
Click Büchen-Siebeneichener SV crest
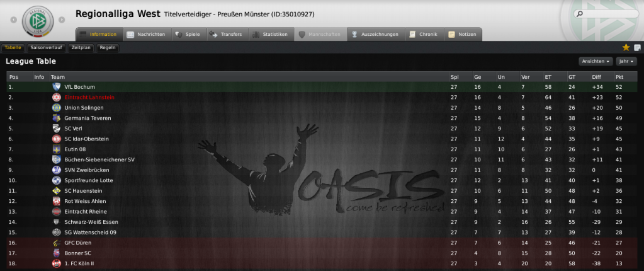point(56,159)
